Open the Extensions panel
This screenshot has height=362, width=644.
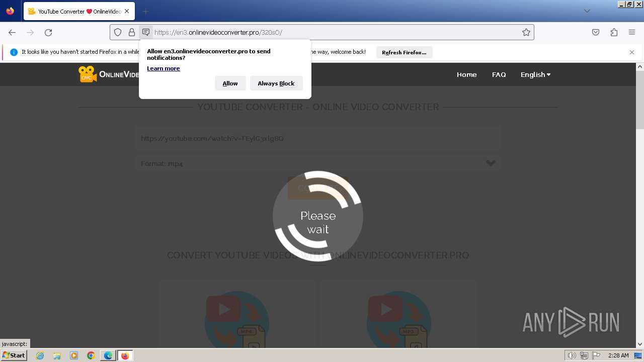click(x=614, y=32)
